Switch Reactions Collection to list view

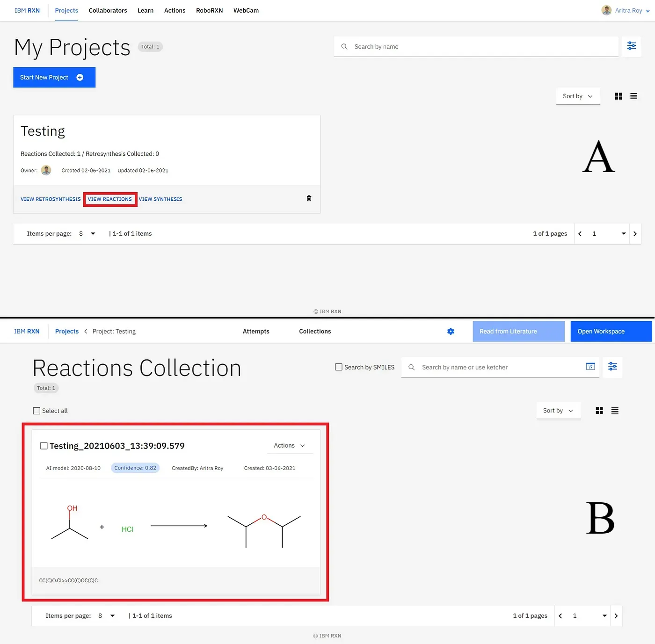coord(615,410)
